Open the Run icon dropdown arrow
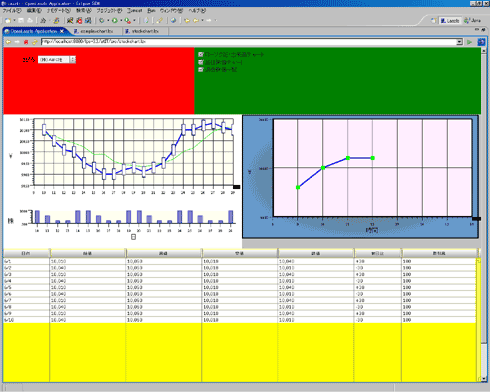490x392 pixels. [121, 21]
